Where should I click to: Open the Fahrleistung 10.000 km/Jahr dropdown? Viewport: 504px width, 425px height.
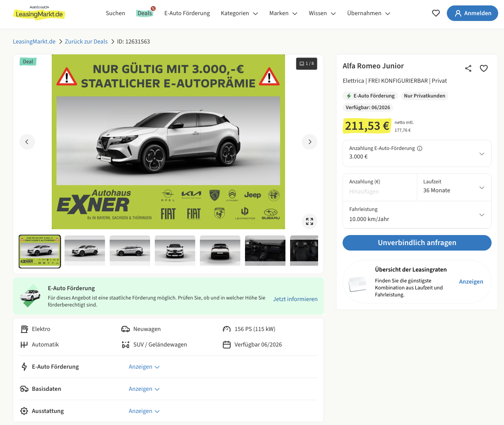click(417, 214)
